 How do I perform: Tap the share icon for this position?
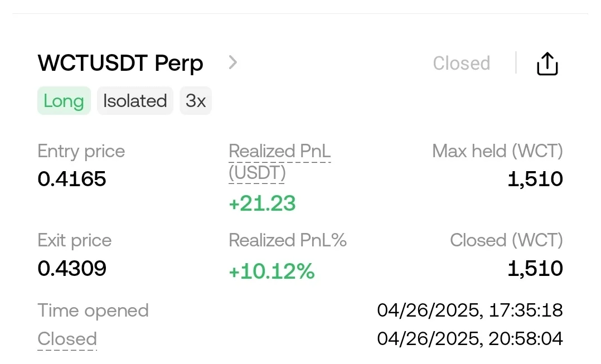click(547, 64)
